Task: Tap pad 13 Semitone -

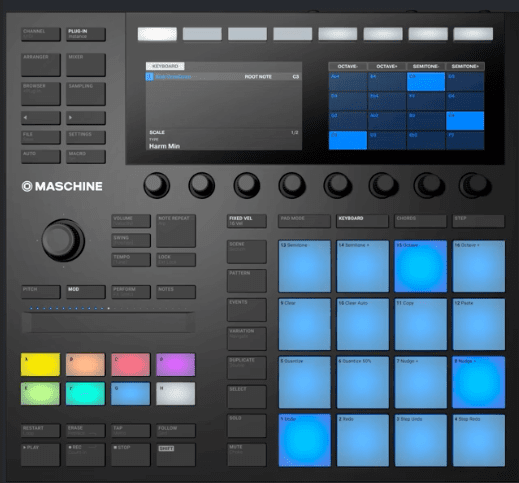Action: pyautogui.click(x=305, y=266)
